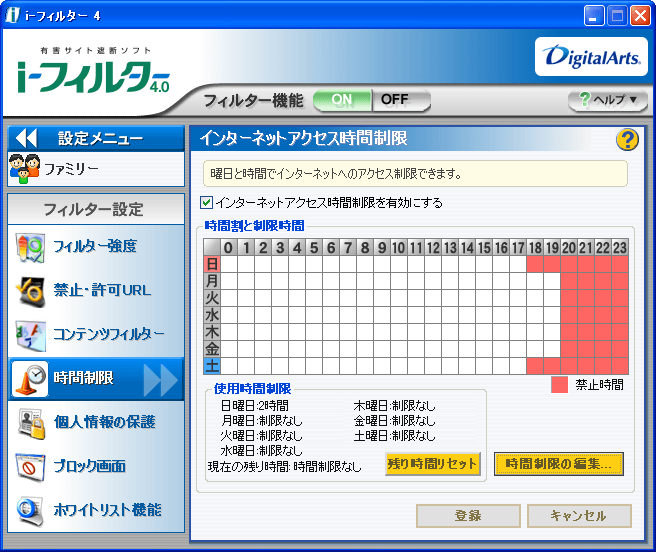
Task: Click the 日曜日:2時間 text
Action: (x=255, y=406)
